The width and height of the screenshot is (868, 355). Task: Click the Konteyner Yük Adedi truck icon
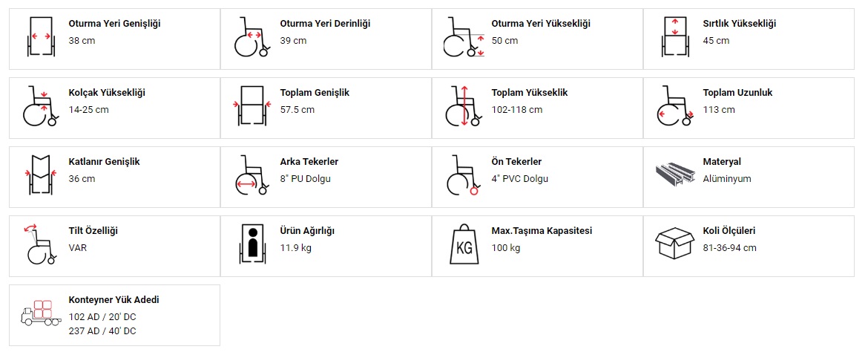click(x=41, y=313)
